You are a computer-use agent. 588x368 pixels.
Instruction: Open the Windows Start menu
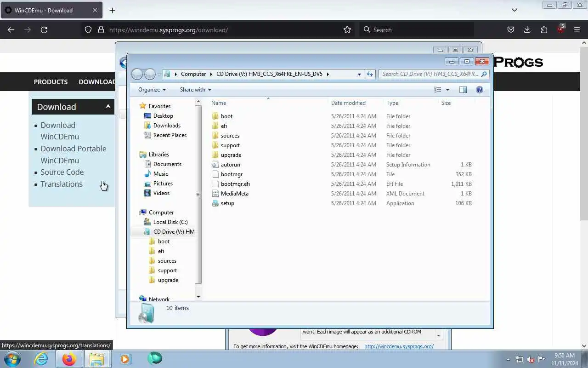12,359
